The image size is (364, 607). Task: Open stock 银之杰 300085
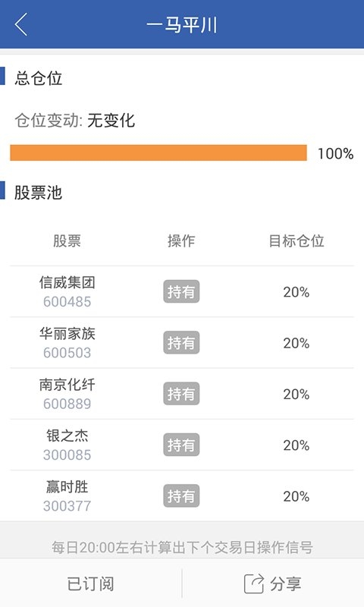click(x=67, y=445)
